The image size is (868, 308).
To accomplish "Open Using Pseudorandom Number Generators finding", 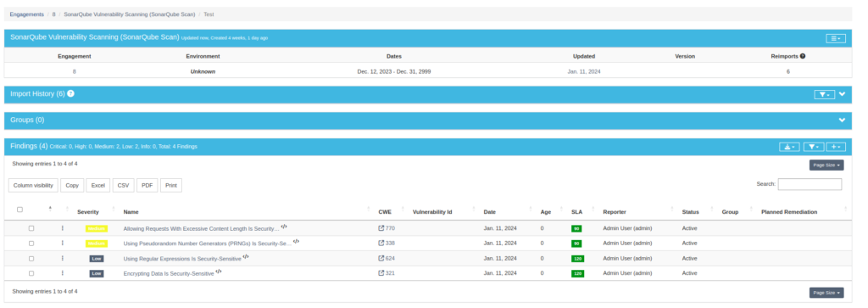I will [207, 244].
